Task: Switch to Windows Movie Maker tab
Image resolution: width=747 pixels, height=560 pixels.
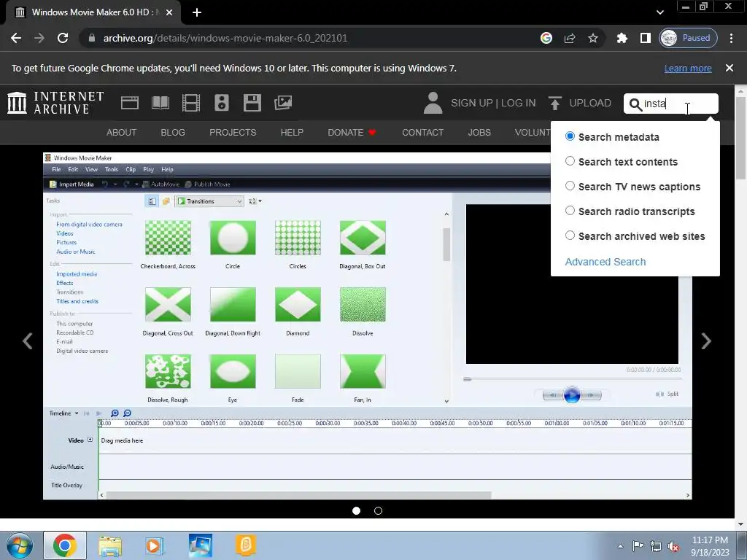Action: click(x=93, y=12)
